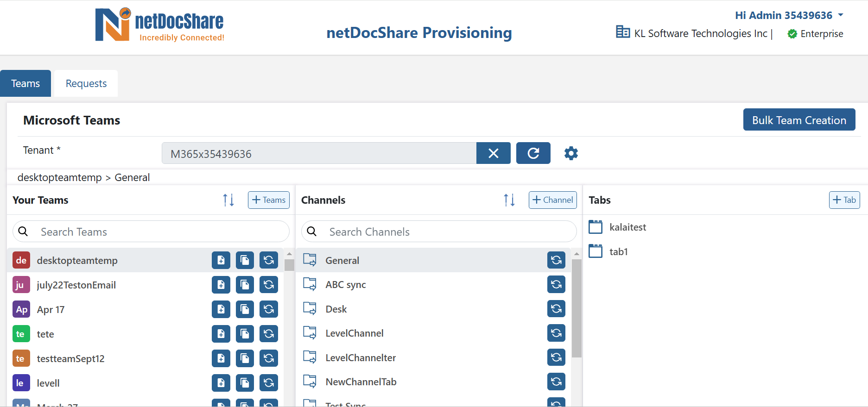Click desktopteamtemp in the breadcrumb
868x407 pixels.
(60, 177)
